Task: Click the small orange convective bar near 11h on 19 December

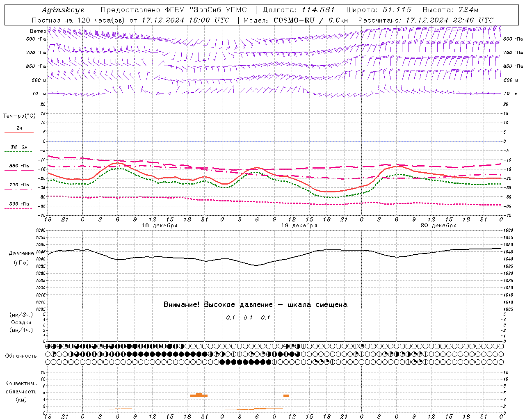Action: point(286,396)
